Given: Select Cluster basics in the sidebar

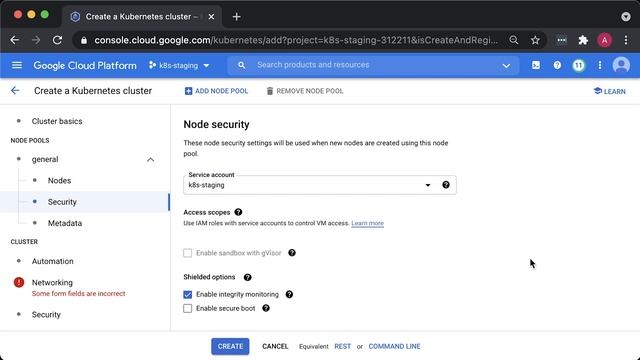Looking at the screenshot, I should point(57,121).
